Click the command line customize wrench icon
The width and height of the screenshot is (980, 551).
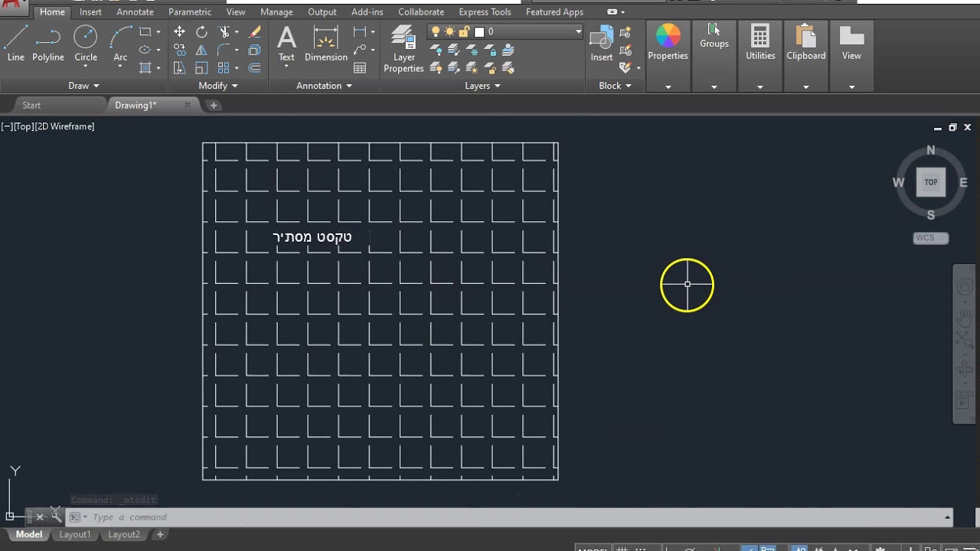point(56,517)
